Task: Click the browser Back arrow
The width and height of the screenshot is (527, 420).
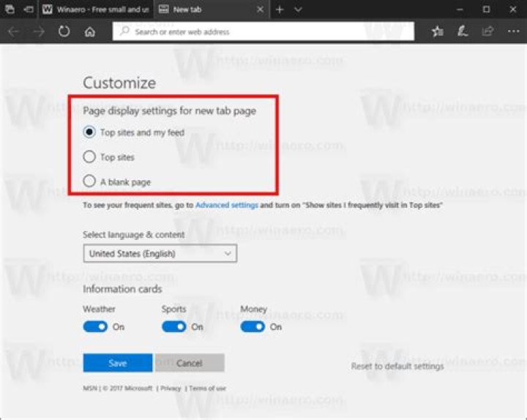Action: click(13, 32)
